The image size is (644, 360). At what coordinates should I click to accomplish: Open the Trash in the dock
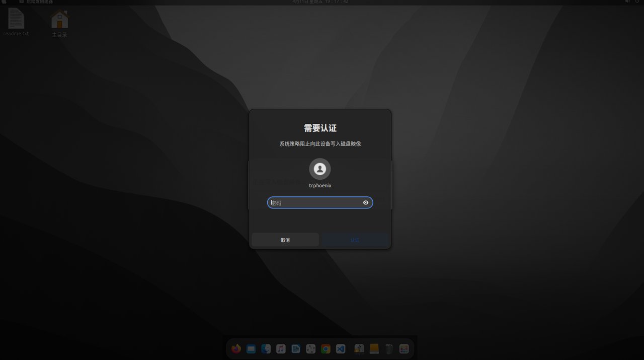389,349
